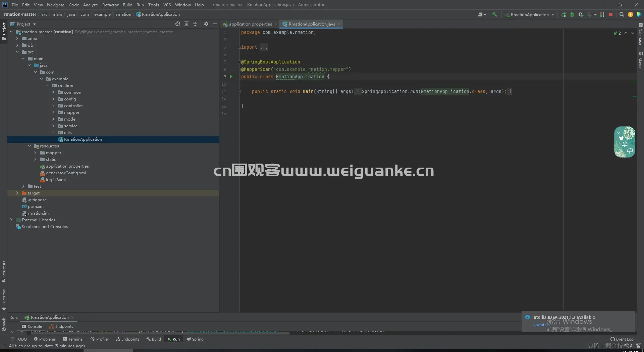The image size is (644, 352).
Task: Jump to previous highlighted error arrow
Action: tap(626, 33)
